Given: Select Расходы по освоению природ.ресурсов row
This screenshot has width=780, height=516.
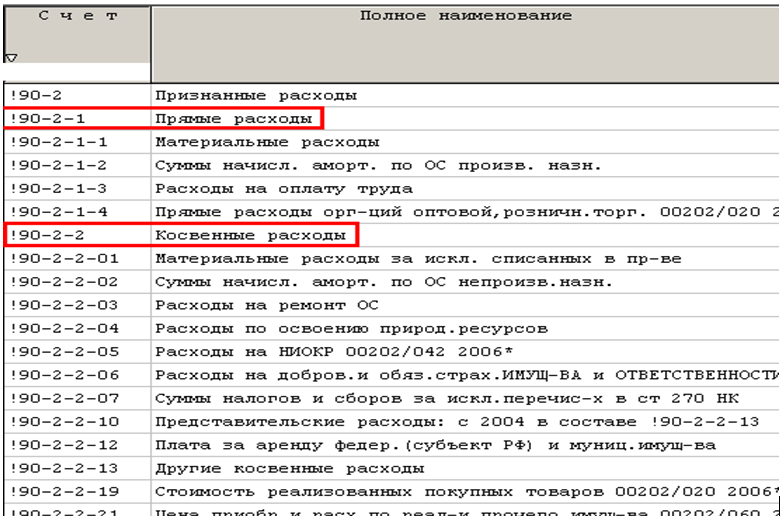Looking at the screenshot, I should 351,328.
